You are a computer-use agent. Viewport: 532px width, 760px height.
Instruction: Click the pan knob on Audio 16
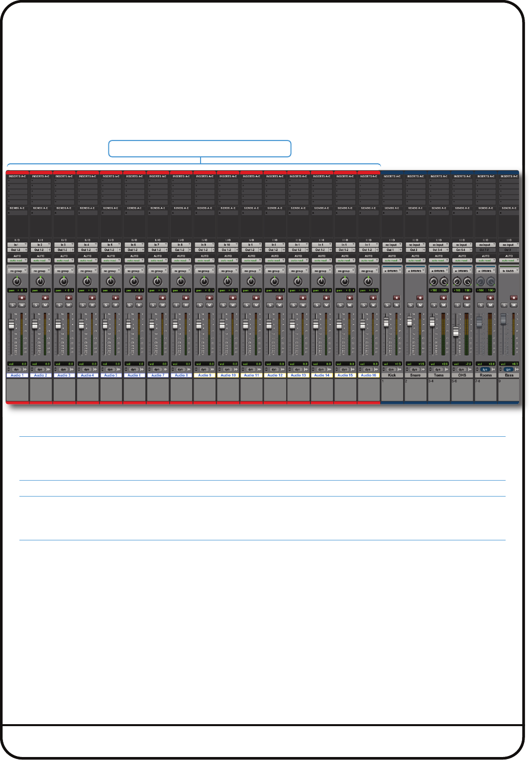coord(368,281)
